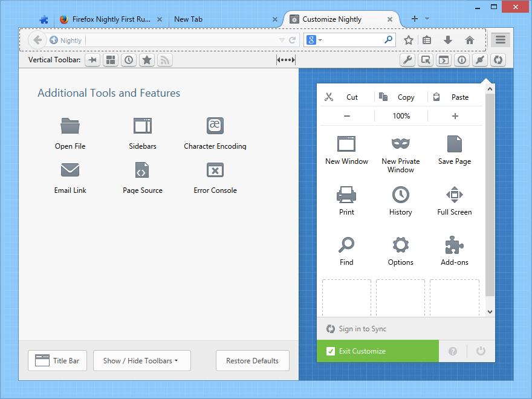Click the Sign in to Sync link
This screenshot has height=399, width=532.
point(362,329)
